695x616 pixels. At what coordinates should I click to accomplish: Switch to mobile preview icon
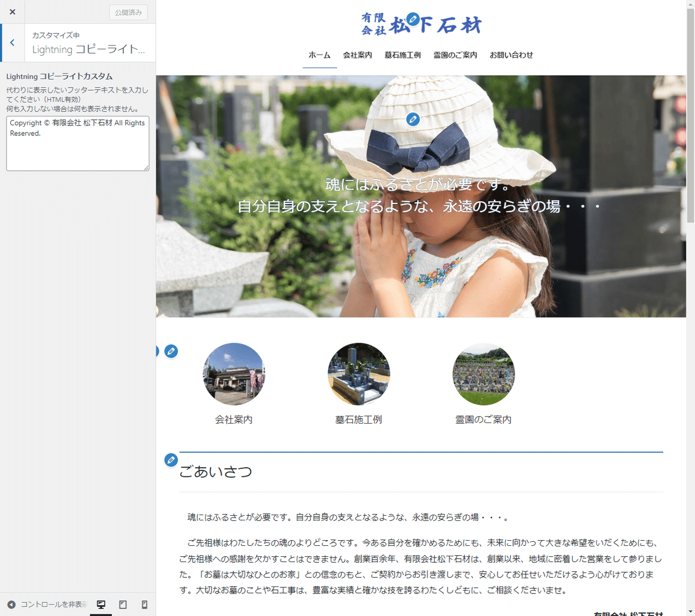(145, 604)
